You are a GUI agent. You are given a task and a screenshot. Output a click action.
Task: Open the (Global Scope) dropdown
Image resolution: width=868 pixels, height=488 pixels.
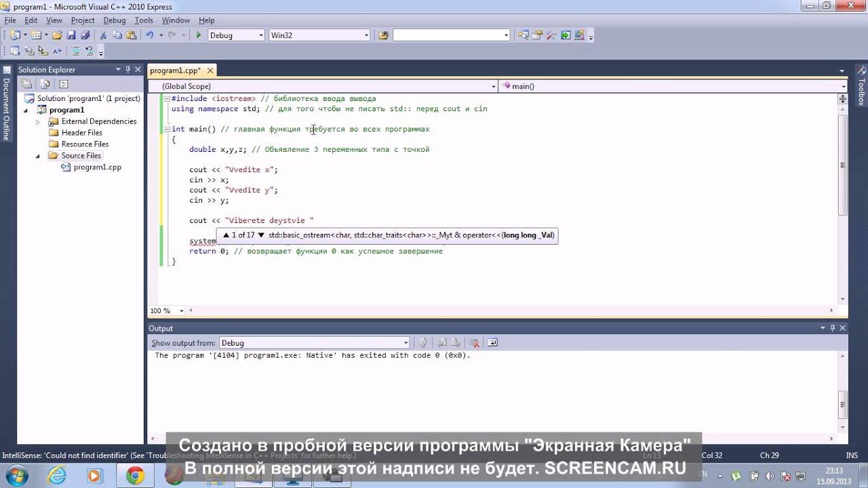[x=493, y=87]
